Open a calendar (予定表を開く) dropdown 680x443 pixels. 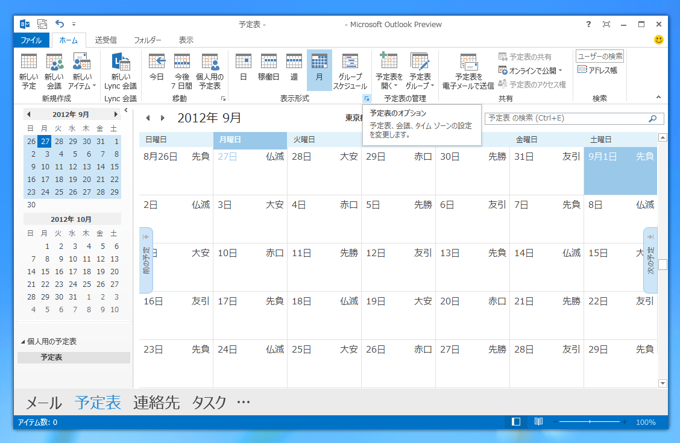pyautogui.click(x=389, y=72)
